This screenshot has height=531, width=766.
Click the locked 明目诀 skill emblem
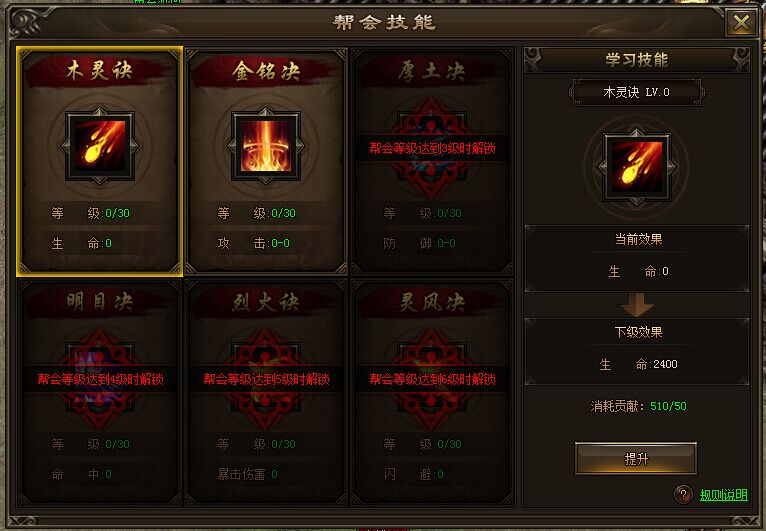(100, 378)
